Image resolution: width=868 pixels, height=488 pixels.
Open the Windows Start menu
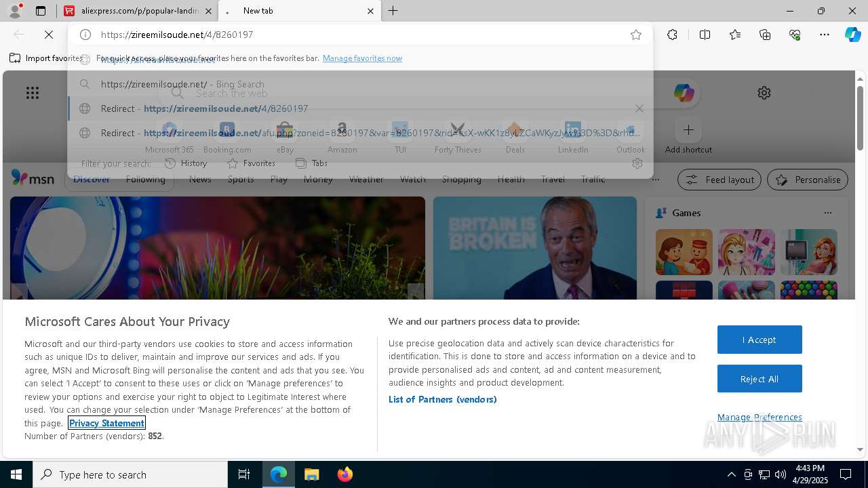[16, 474]
